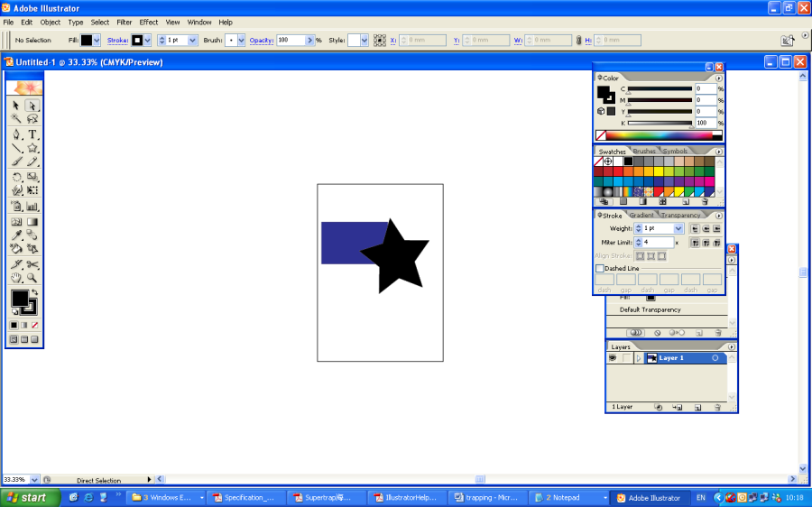Choose the Scissors tool

(x=32, y=264)
